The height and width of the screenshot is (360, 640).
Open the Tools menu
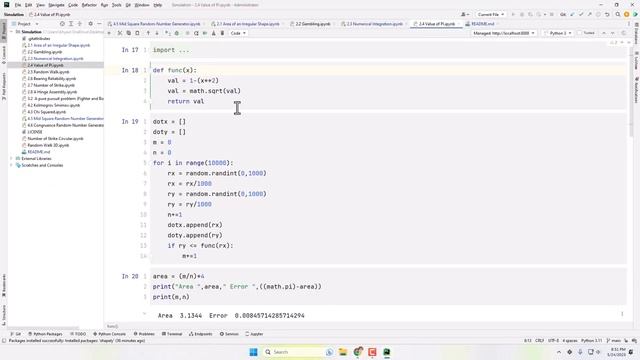117,5
